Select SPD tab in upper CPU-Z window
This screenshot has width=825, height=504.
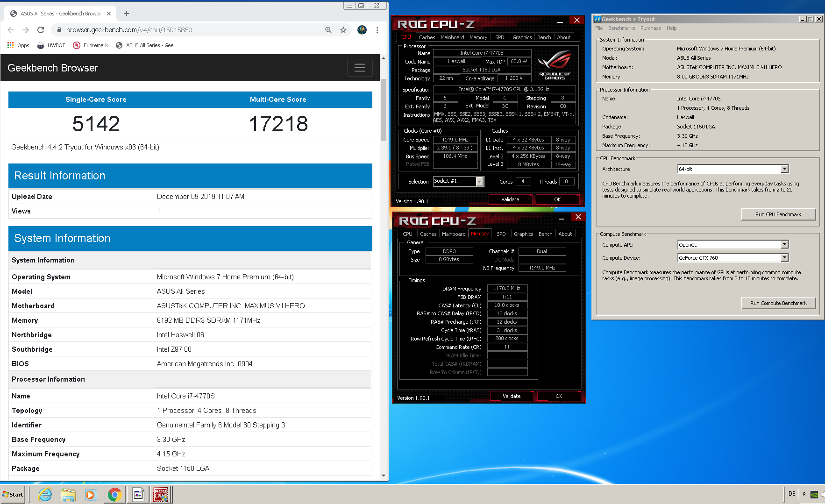click(500, 37)
